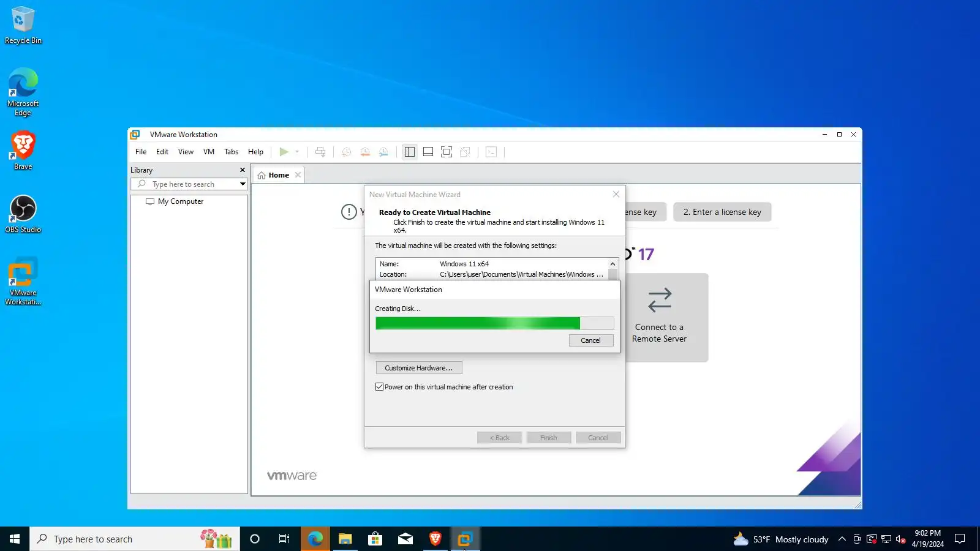The image size is (980, 551).
Task: Open the notification center icon
Action: click(x=960, y=539)
